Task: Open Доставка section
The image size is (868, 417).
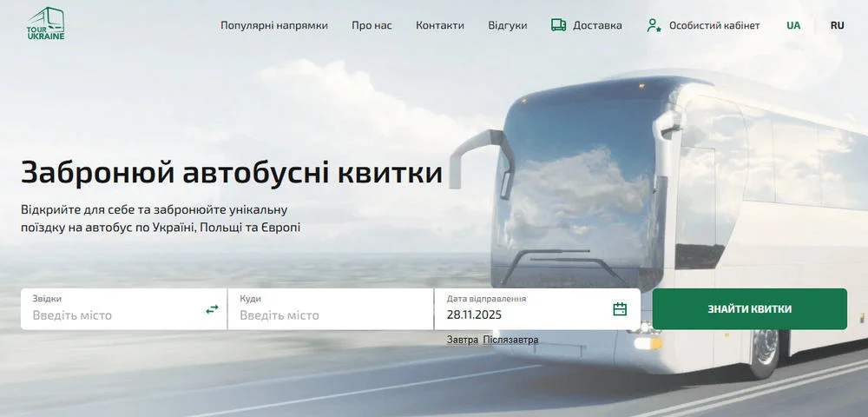Action: point(597,25)
